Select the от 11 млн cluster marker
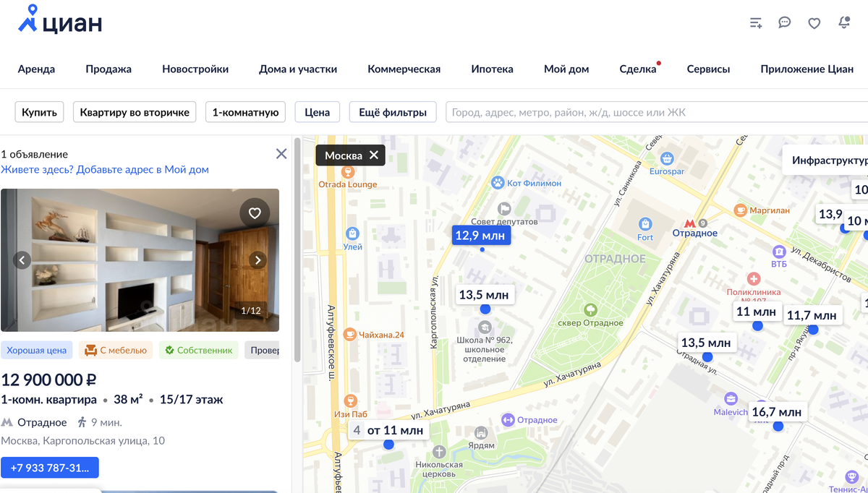This screenshot has width=868, height=493. pyautogui.click(x=388, y=431)
